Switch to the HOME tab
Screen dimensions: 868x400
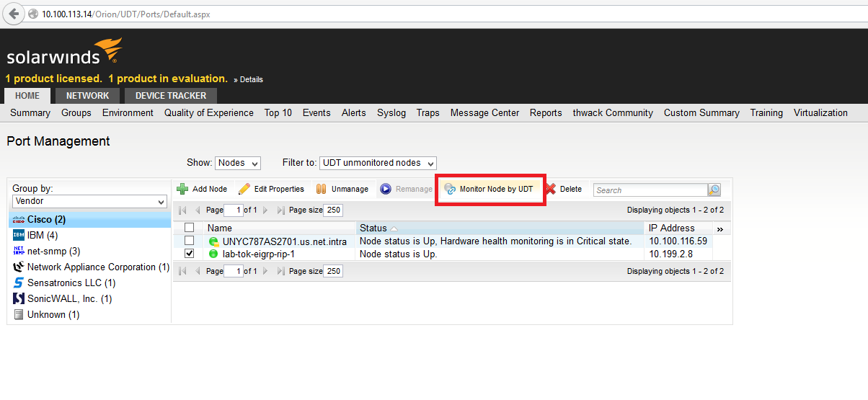[27, 95]
